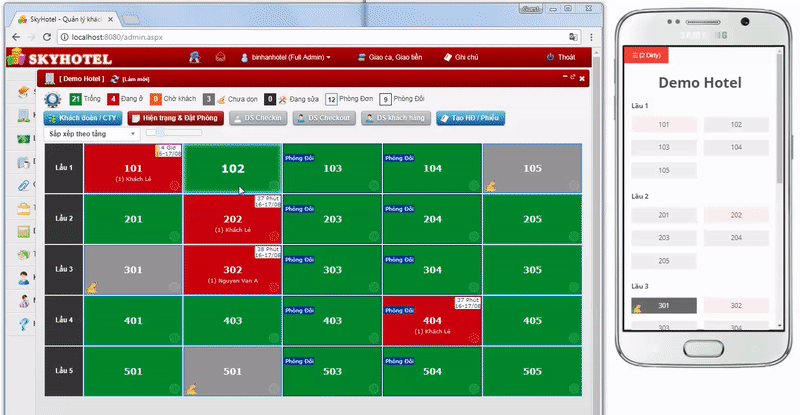800x415 pixels.
Task: Toggle the Phòng Đôi filter showing 9
Action: point(385,99)
